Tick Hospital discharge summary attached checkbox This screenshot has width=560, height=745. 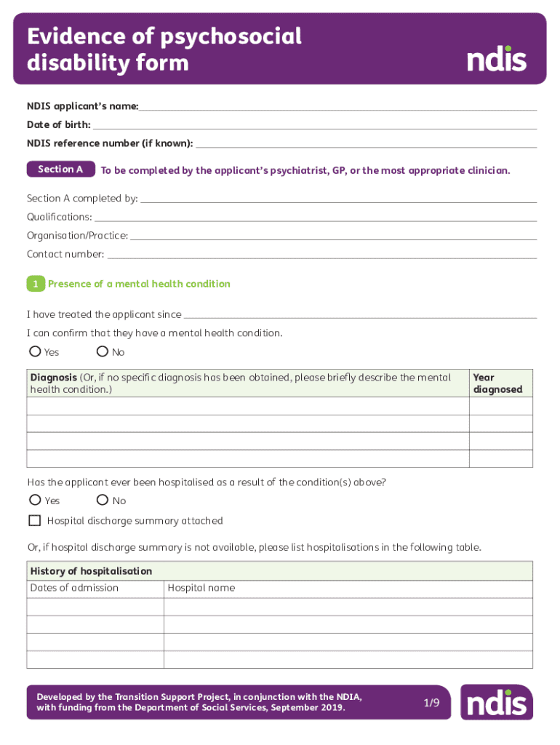click(x=34, y=520)
